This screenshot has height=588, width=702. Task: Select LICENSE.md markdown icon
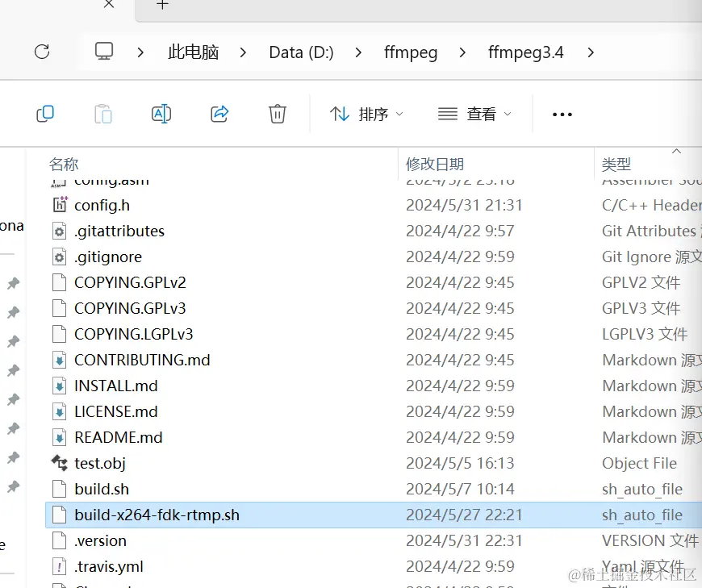click(x=60, y=411)
